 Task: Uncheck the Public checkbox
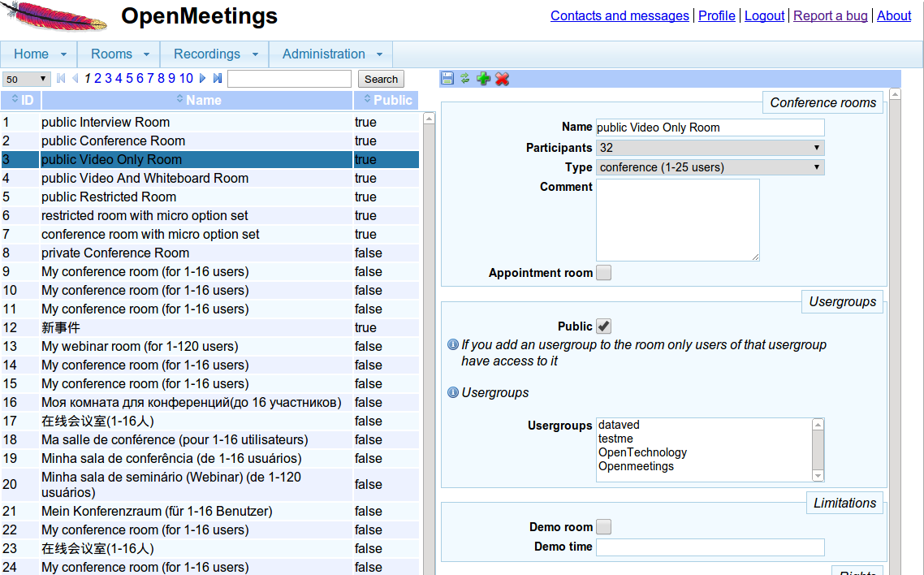(x=603, y=326)
